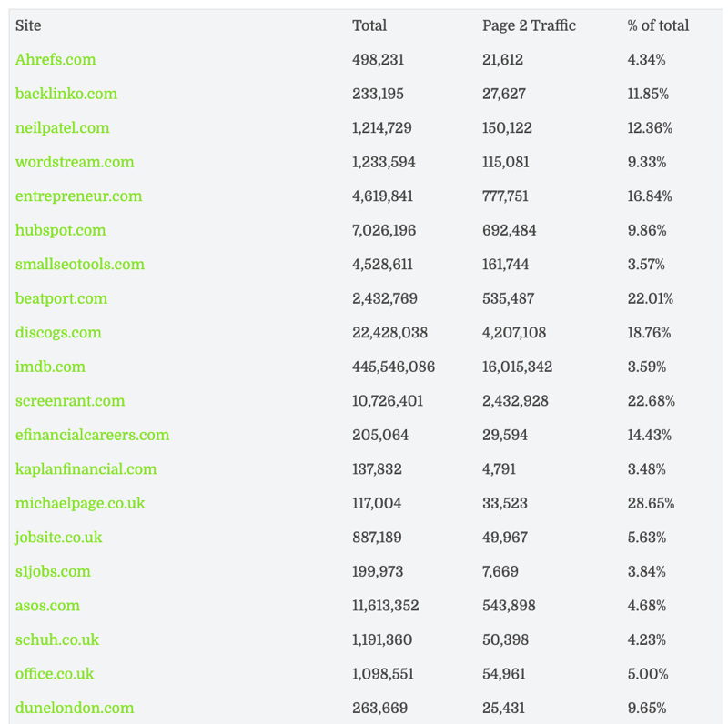Screen dimensions: 728x724
Task: Go to asos.com link
Action: click(x=47, y=606)
